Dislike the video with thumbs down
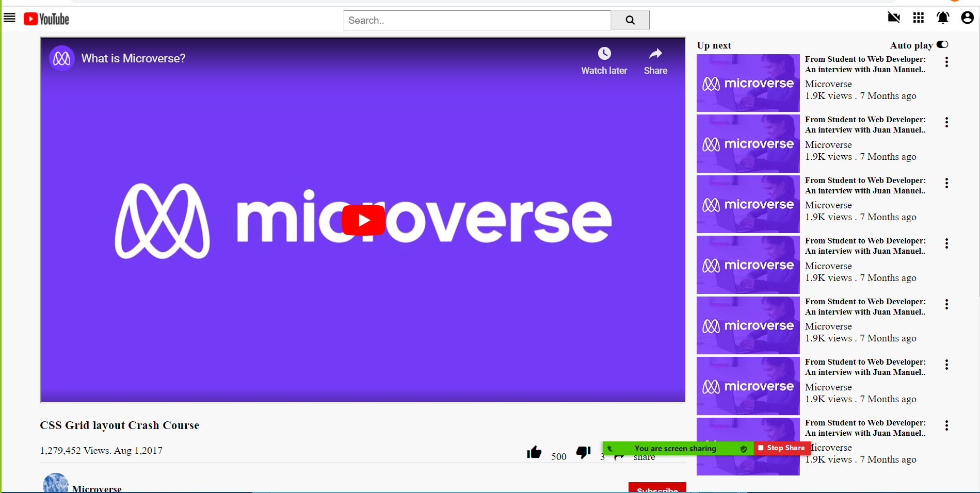980x493 pixels. (x=583, y=452)
